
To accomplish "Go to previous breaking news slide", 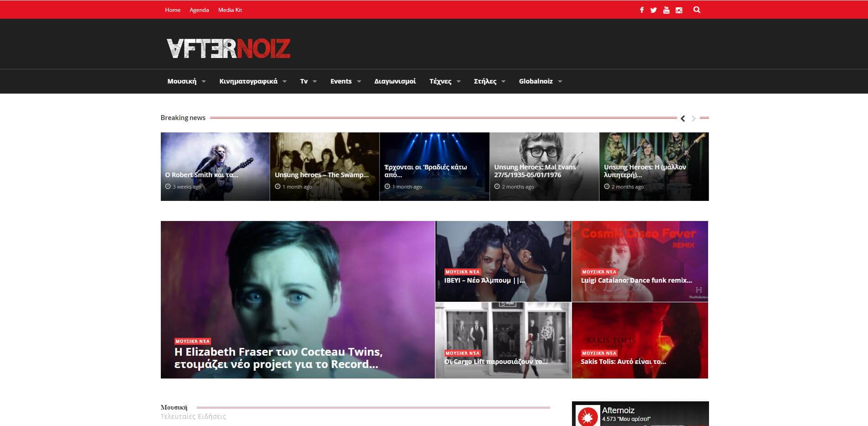I will [683, 119].
